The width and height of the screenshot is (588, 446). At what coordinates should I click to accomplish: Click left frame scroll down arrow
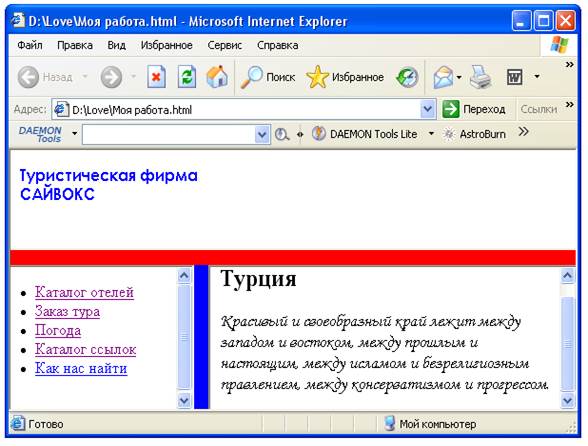pos(184,400)
